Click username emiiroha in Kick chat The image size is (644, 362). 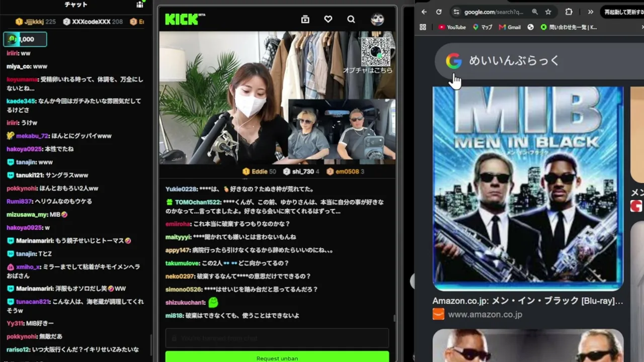pos(178,224)
